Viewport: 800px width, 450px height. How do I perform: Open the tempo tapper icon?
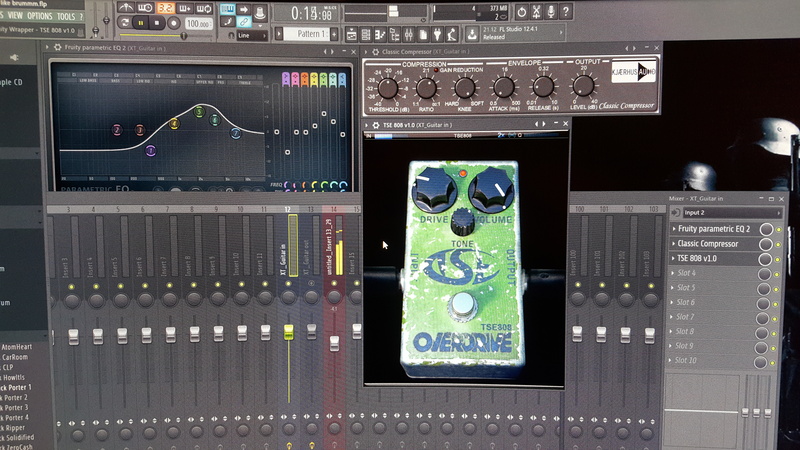(452, 35)
